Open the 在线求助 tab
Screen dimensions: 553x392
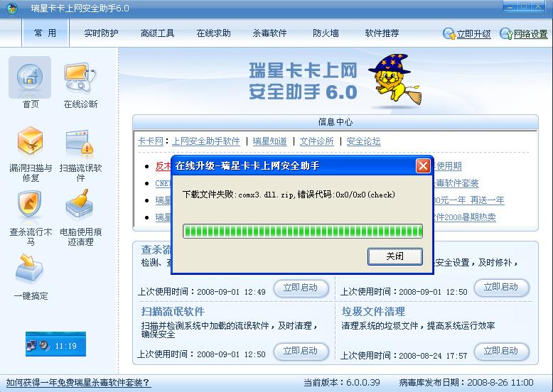214,33
